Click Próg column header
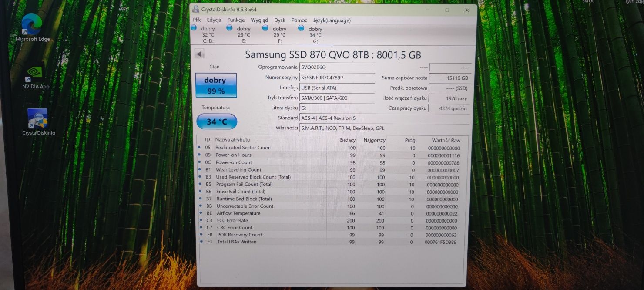 pyautogui.click(x=410, y=140)
